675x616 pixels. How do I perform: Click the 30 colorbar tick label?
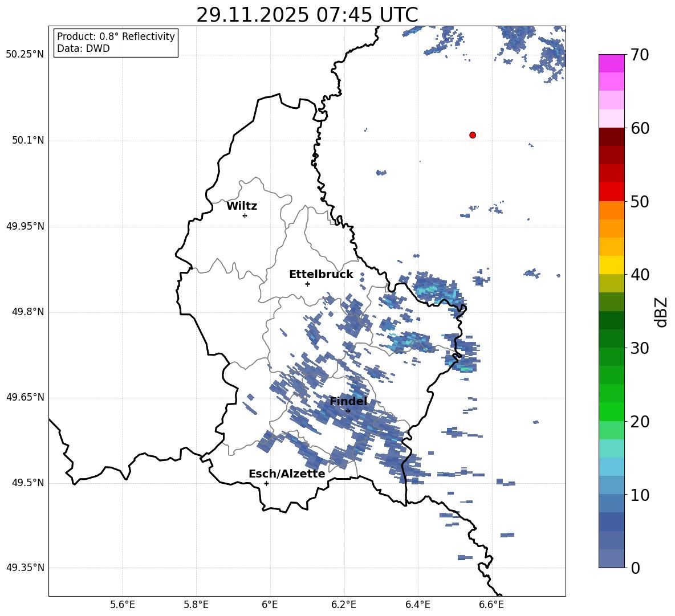click(640, 348)
